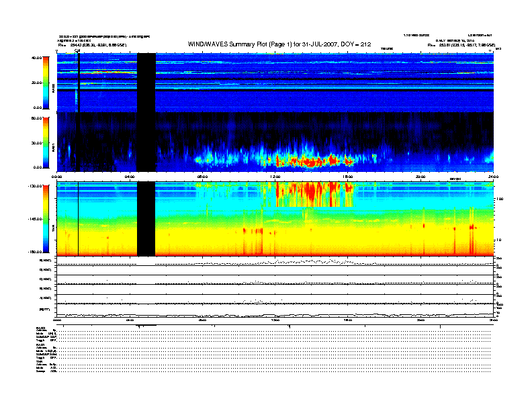Viewport: 532px width, 411px height.
Task: Click the RAD1 panel color scale bar
Action: pos(46,142)
